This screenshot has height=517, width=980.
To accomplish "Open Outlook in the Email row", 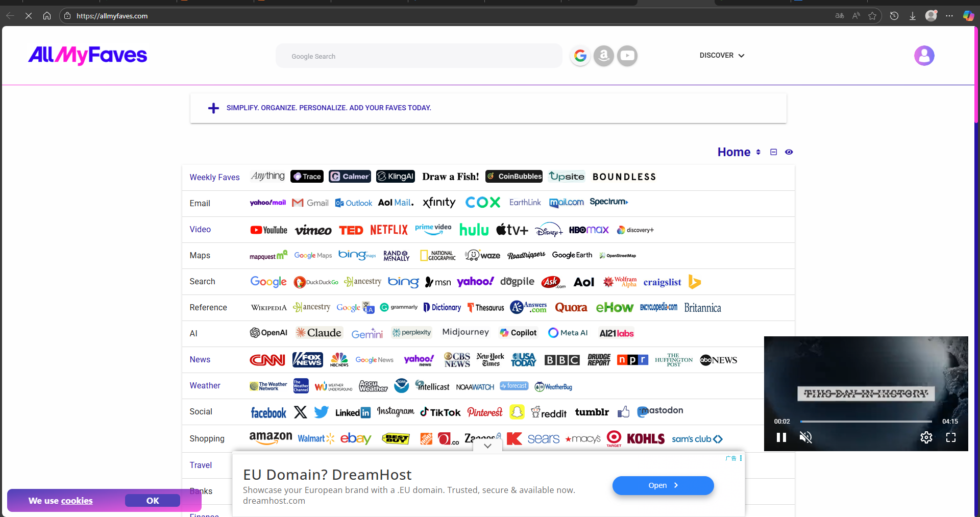I will point(354,203).
